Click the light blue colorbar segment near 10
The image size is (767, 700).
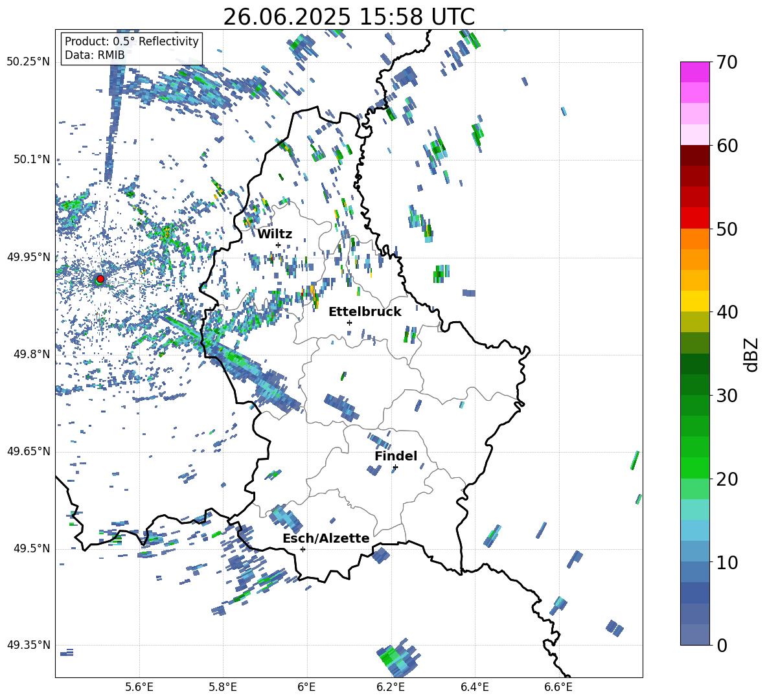point(694,551)
